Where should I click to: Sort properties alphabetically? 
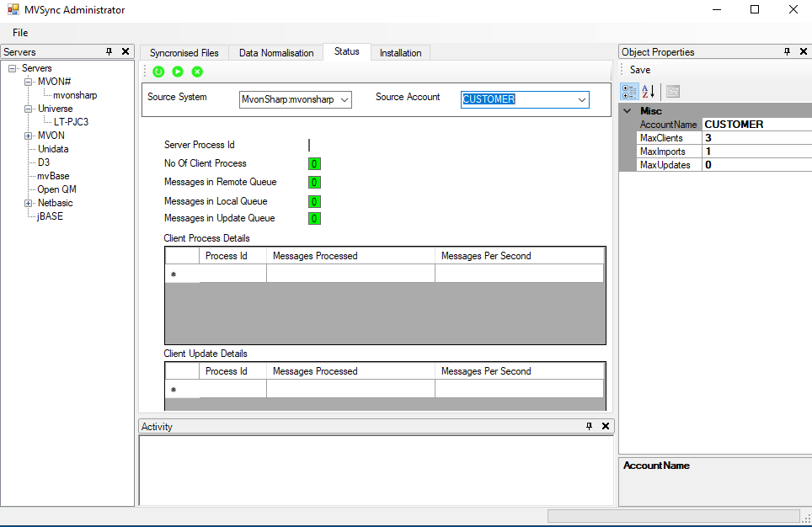coord(649,92)
